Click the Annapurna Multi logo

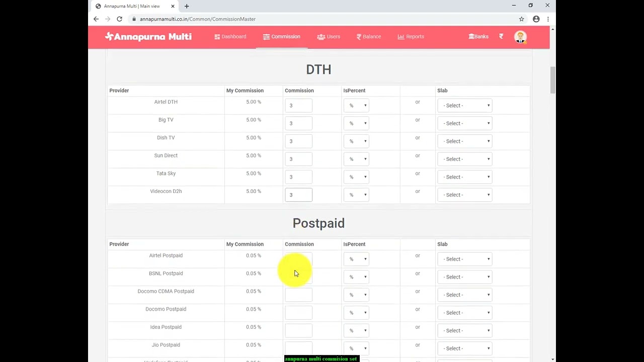(148, 37)
